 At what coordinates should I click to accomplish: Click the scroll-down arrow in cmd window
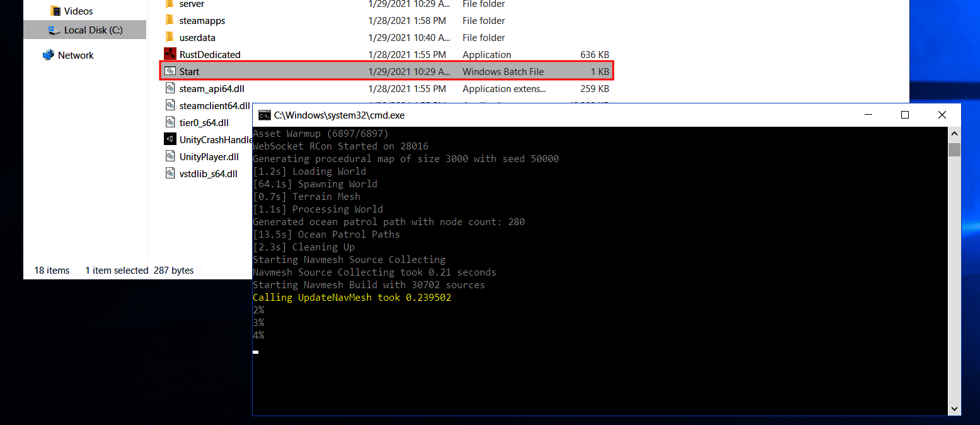954,409
